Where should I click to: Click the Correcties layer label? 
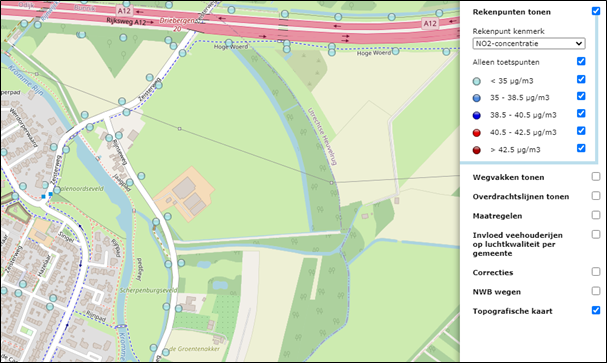493,272
